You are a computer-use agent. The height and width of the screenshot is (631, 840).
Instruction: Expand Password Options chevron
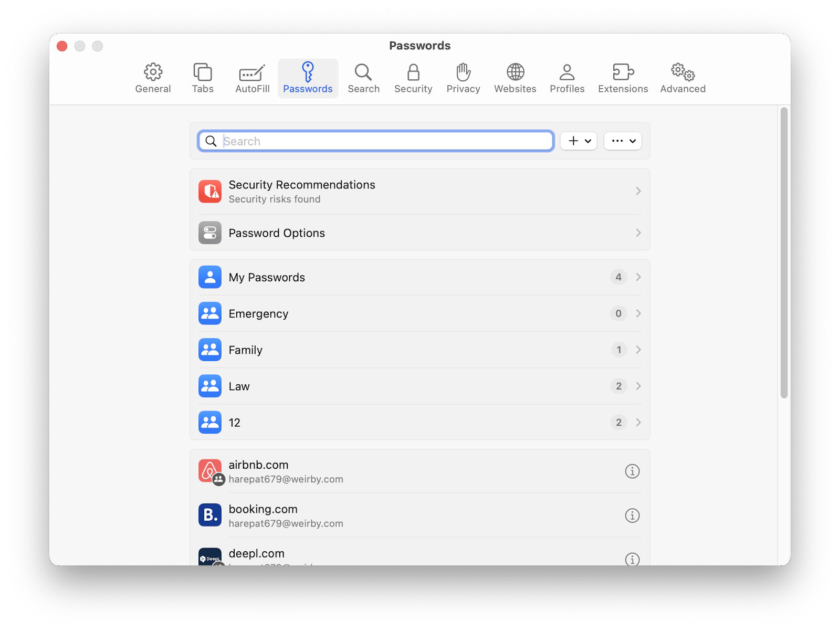[x=638, y=233]
